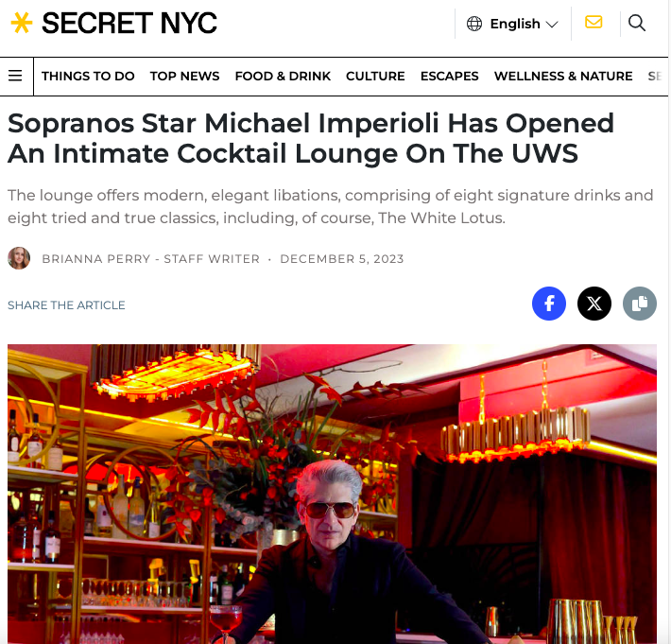Open the cocktail lounge article photo

click(332, 494)
